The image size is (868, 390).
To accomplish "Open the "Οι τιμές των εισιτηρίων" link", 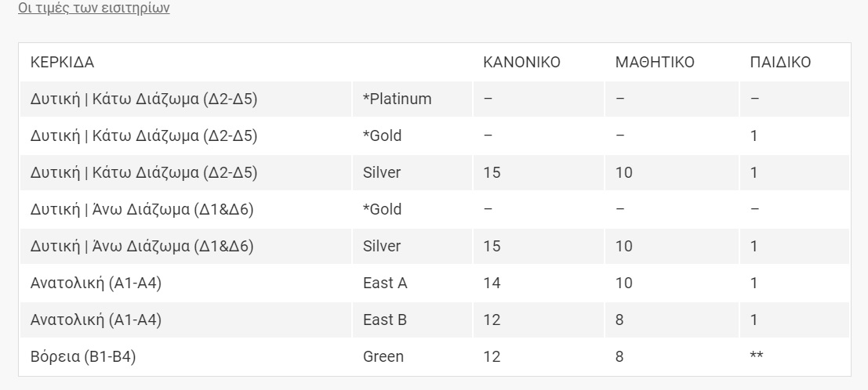I will [x=94, y=9].
